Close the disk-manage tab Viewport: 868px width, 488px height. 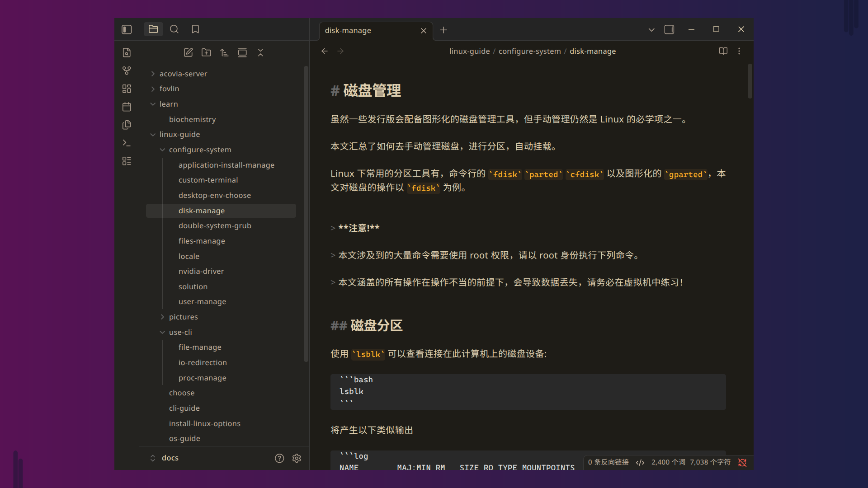coord(424,31)
